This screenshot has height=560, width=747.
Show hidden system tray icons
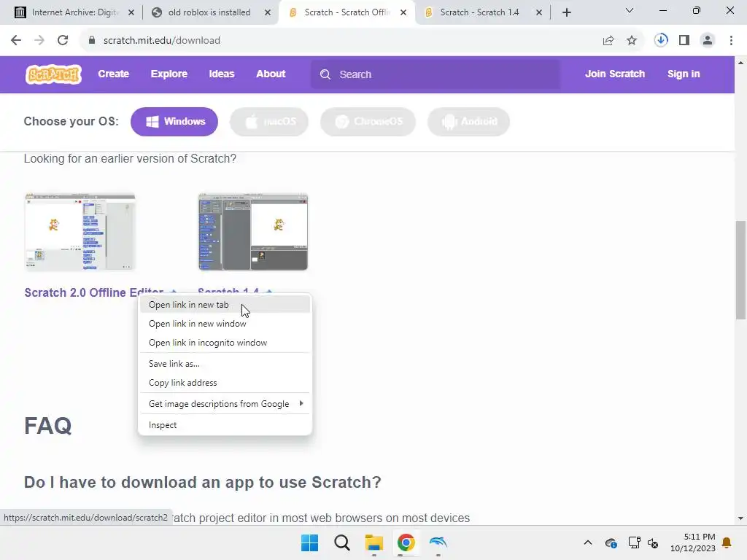tap(588, 542)
